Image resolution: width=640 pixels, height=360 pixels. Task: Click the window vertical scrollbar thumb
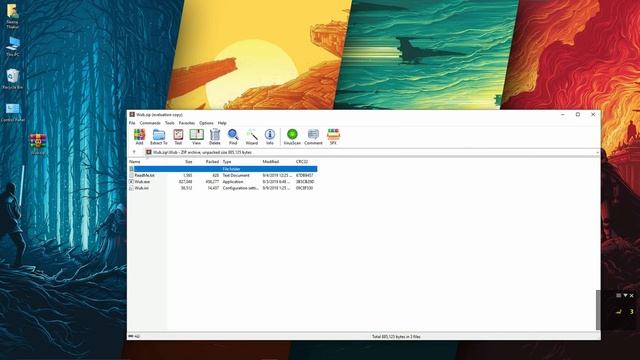(x=598, y=310)
